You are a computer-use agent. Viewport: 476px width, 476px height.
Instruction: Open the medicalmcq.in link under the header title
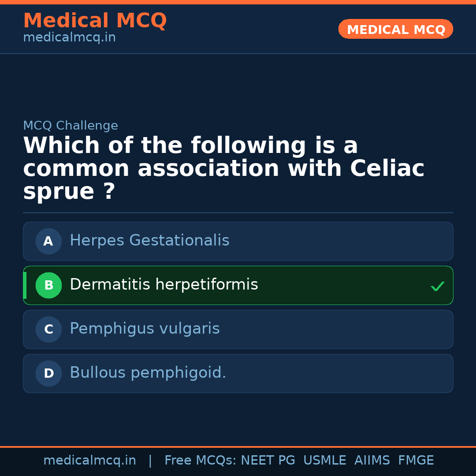(x=69, y=38)
